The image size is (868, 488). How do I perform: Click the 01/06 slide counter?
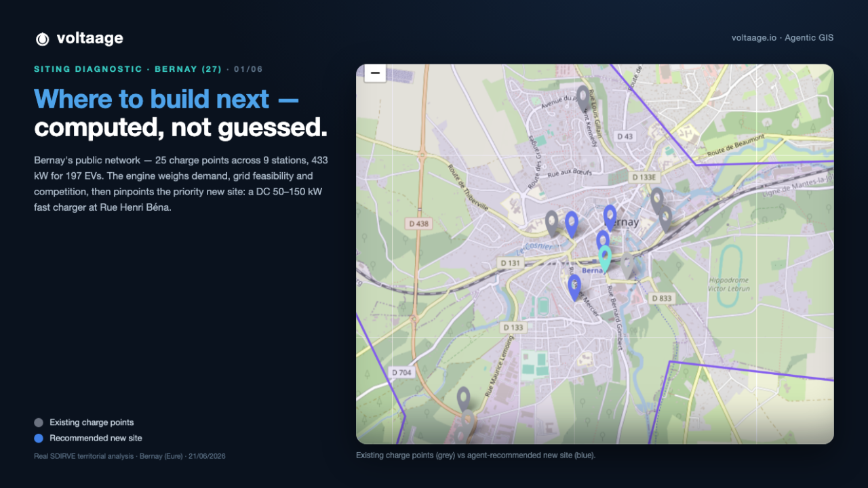pos(248,69)
